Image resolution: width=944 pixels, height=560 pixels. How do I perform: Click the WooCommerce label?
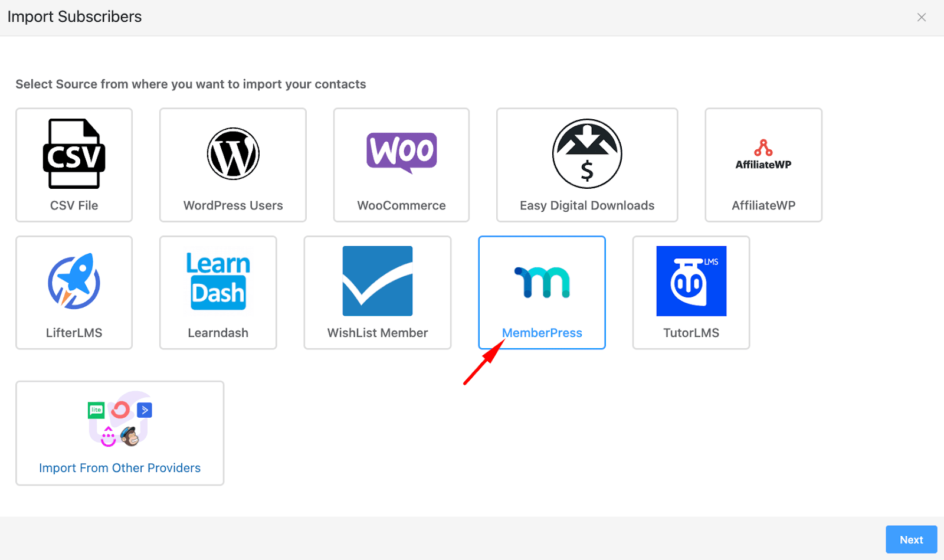402,205
